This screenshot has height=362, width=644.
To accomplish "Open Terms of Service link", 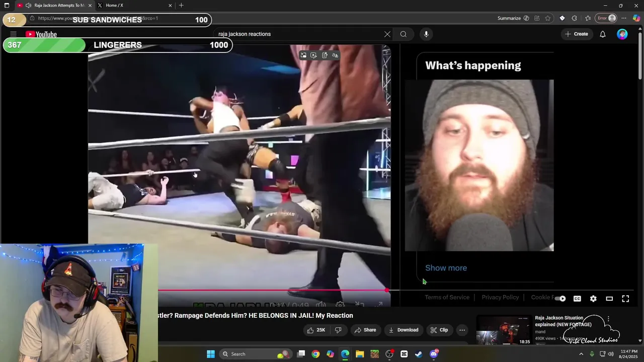I will 447,297.
